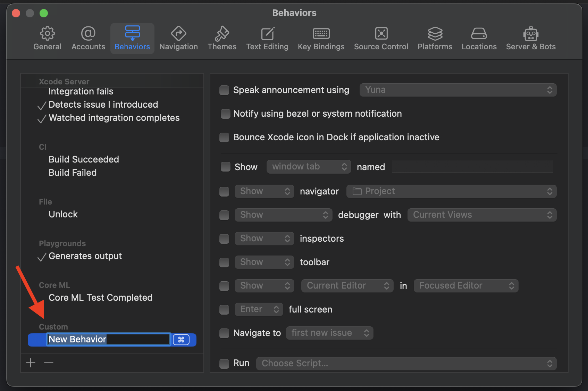Open the Show dropdown beside toolbar
This screenshot has width=588, height=391.
pos(264,262)
